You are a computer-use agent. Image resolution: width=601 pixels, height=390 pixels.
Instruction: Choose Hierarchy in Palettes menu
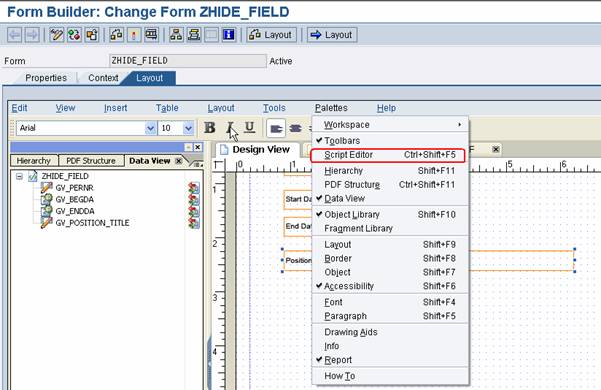(x=391, y=170)
